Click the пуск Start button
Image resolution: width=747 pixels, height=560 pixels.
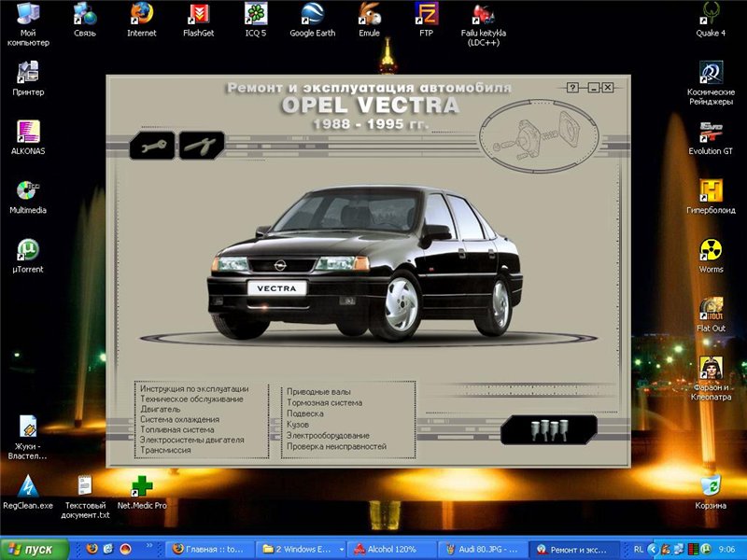pos(35,549)
